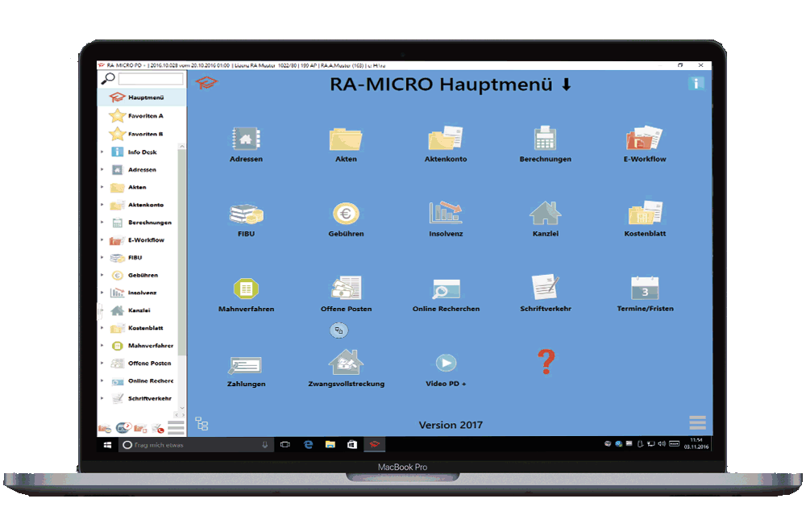This screenshot has width=806, height=532.
Task: Click the RA-MICRO taskbar button
Action: (x=374, y=445)
